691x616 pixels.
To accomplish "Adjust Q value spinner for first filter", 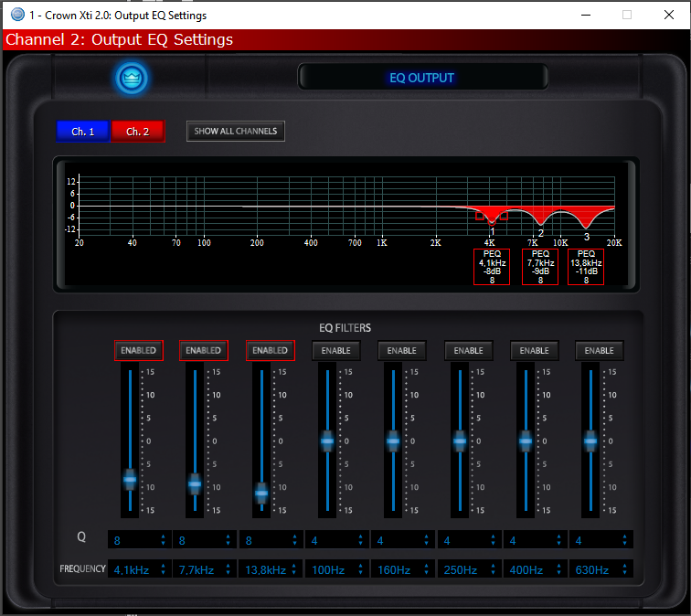I will point(164,540).
